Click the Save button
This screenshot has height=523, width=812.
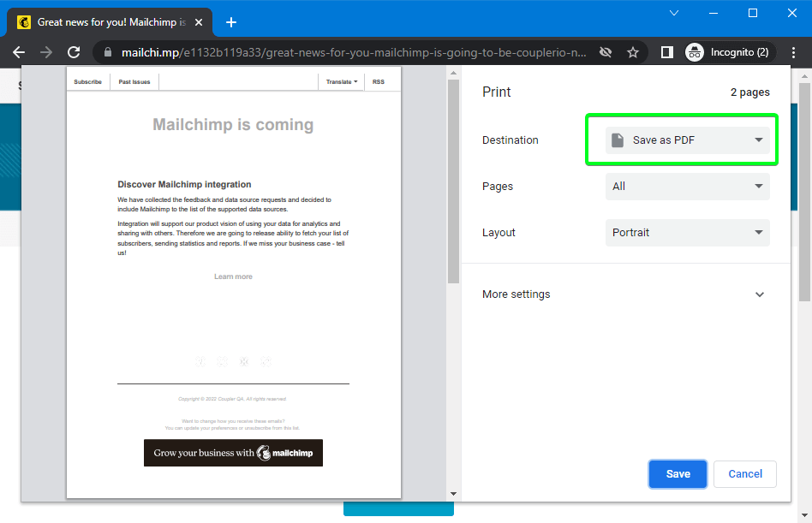pos(678,474)
